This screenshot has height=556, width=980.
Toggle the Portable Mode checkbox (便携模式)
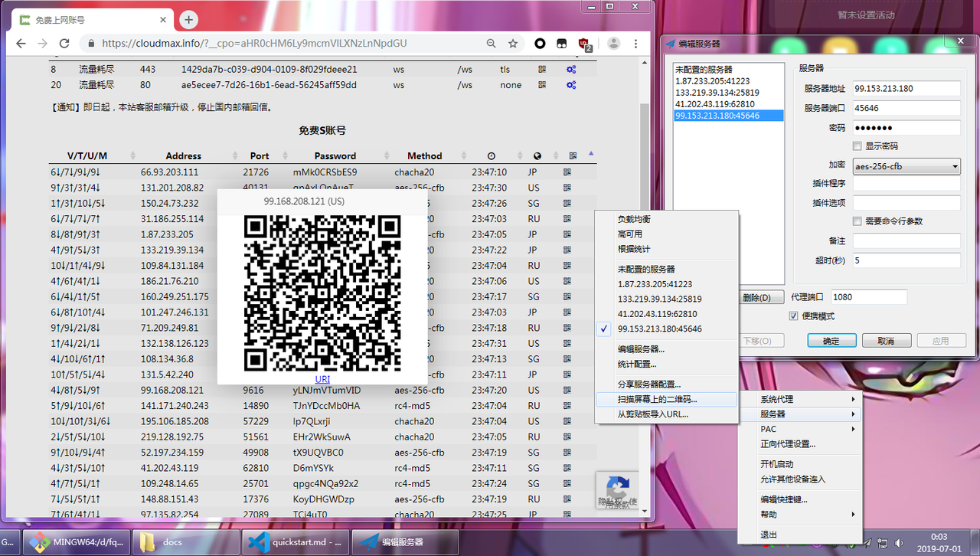click(794, 316)
